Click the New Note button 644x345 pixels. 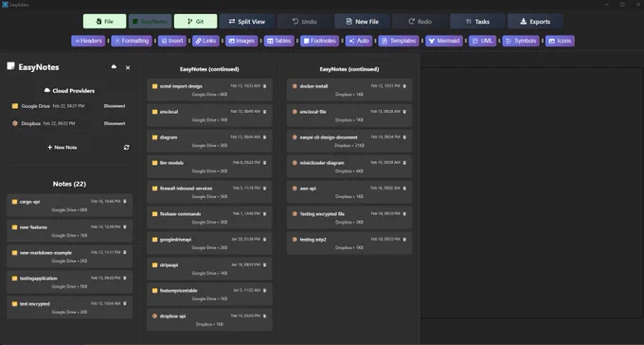point(62,147)
